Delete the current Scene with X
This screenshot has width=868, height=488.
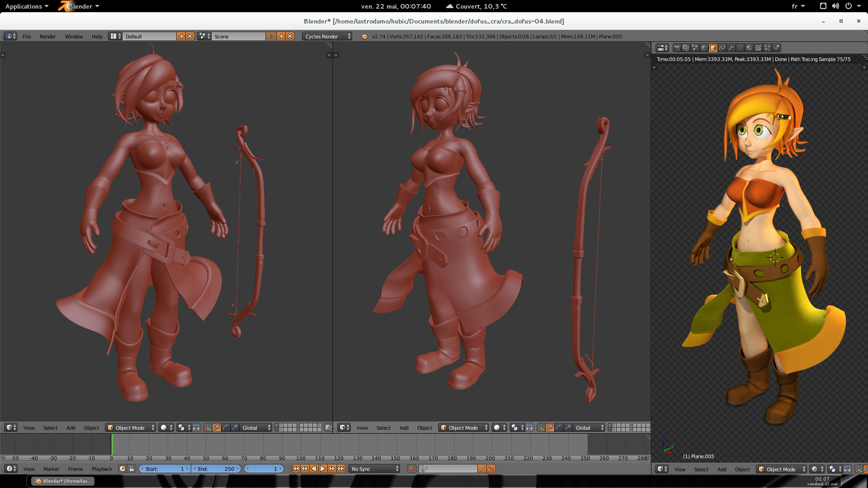point(290,36)
